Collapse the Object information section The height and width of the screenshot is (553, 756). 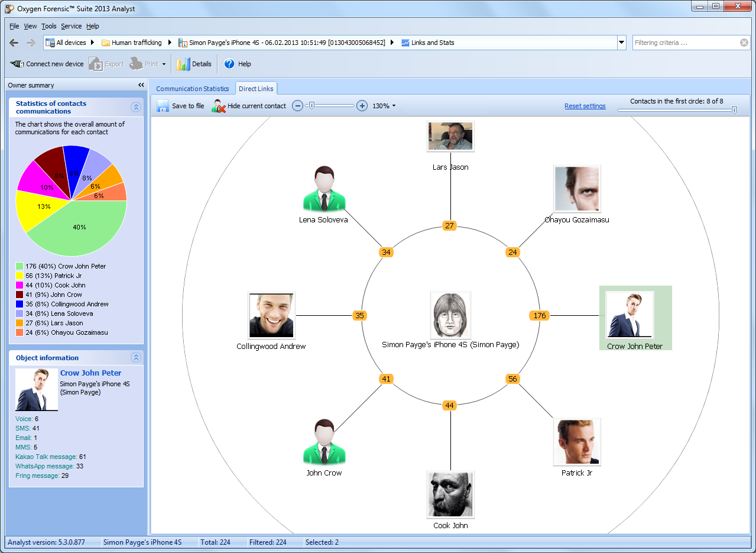[136, 357]
